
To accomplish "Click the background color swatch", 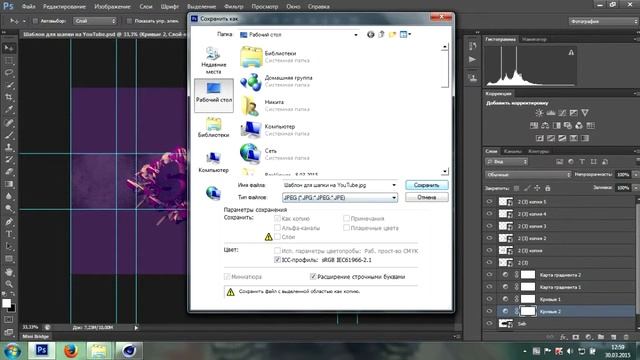I will 12,309.
